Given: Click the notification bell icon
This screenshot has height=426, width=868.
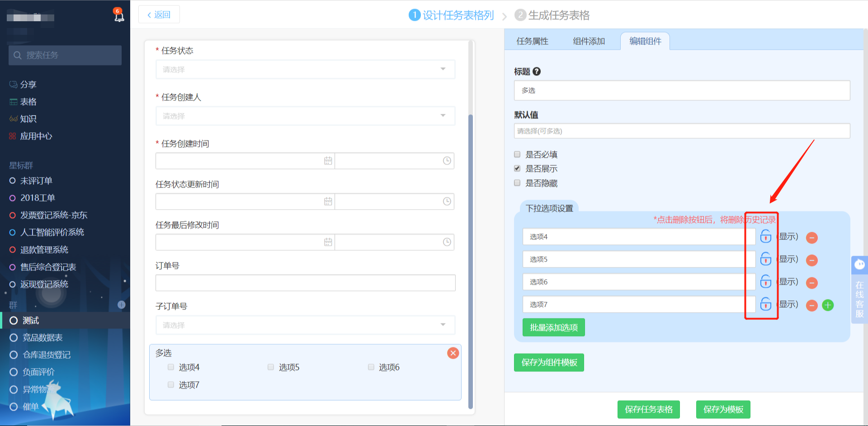Looking at the screenshot, I should [119, 16].
